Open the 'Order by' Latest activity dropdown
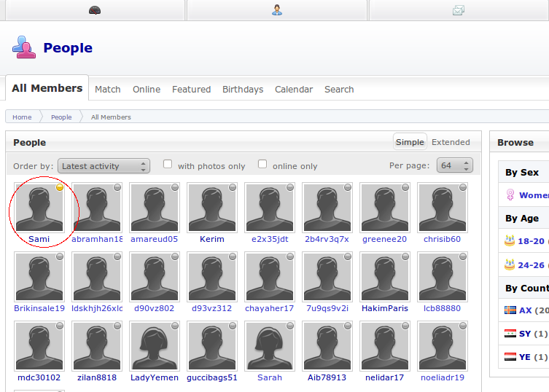The width and height of the screenshot is (549, 392). [104, 166]
